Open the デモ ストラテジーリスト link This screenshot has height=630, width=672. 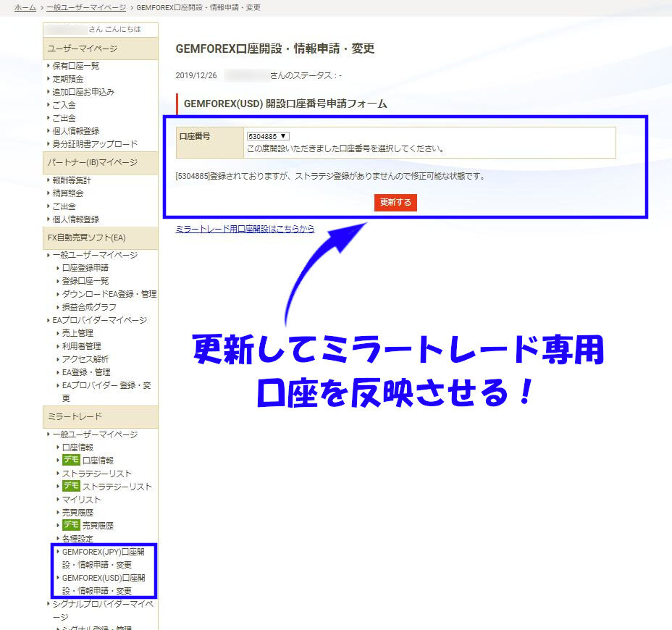(107, 487)
